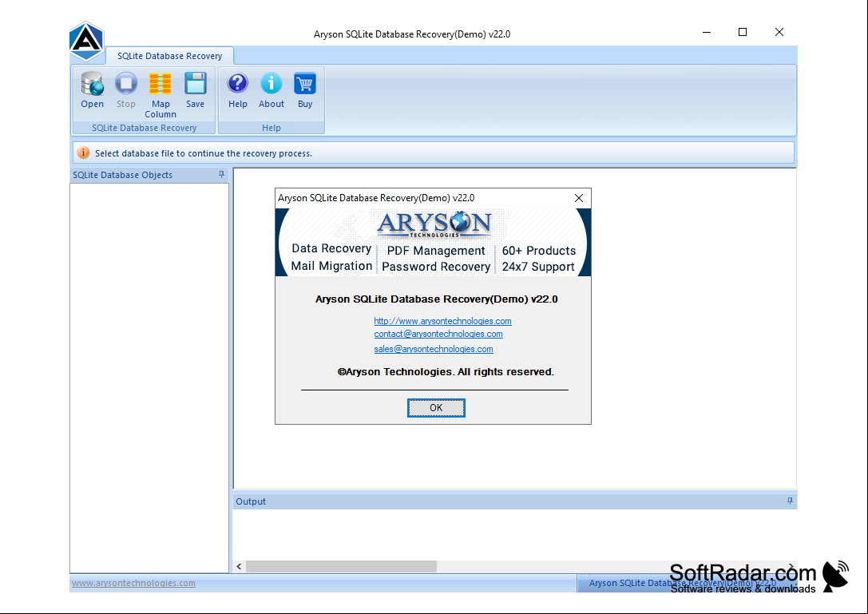The width and height of the screenshot is (868, 614).
Task: Click the Output scrollbar left arrow
Action: tap(239, 566)
